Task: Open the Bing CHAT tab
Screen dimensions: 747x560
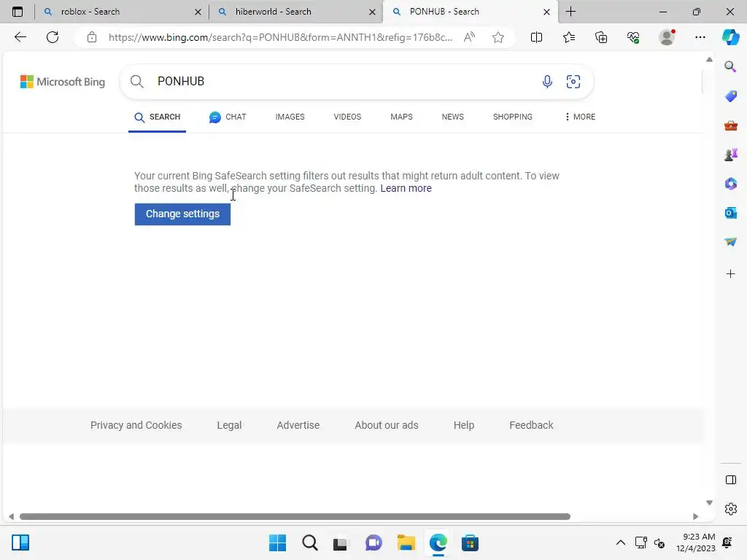Action: (x=228, y=117)
